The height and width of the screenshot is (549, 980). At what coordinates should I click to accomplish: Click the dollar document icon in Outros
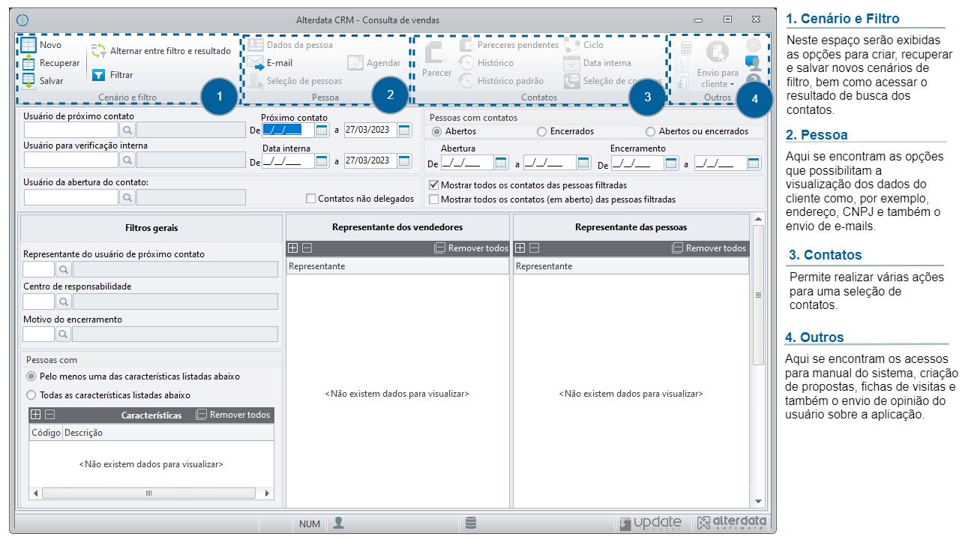pos(682,64)
